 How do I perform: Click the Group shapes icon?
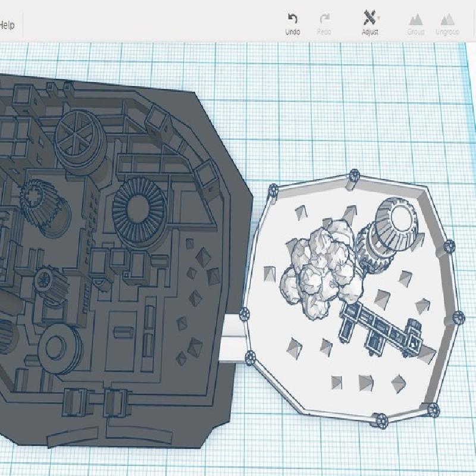point(415,20)
